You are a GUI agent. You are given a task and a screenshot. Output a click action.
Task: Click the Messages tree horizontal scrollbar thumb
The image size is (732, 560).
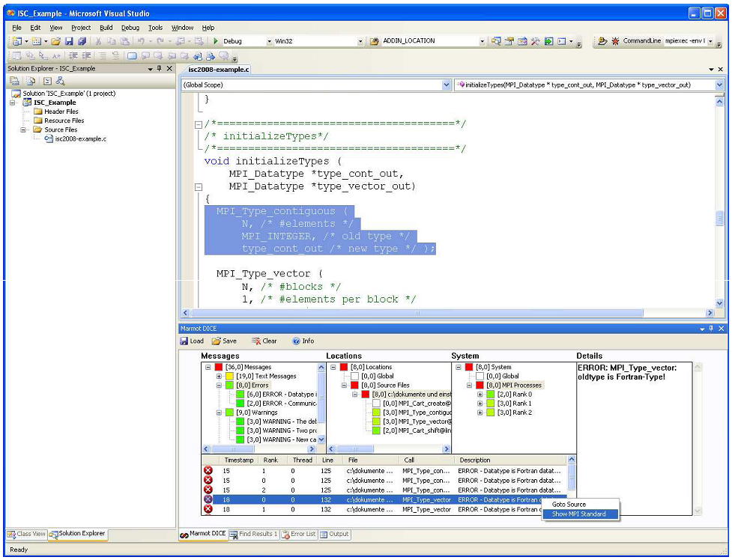coord(232,449)
